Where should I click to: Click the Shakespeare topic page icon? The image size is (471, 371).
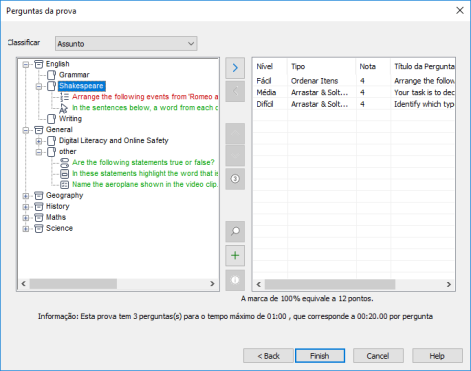[x=51, y=86]
